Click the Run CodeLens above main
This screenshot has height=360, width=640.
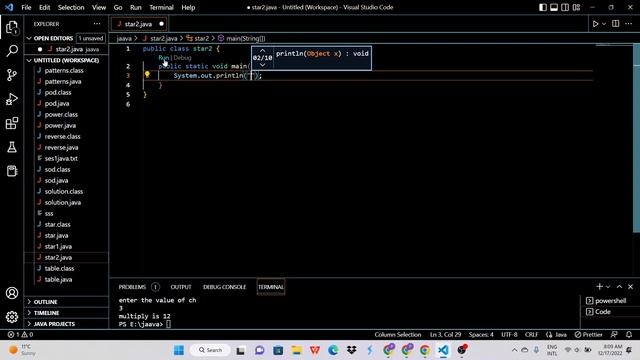point(164,58)
